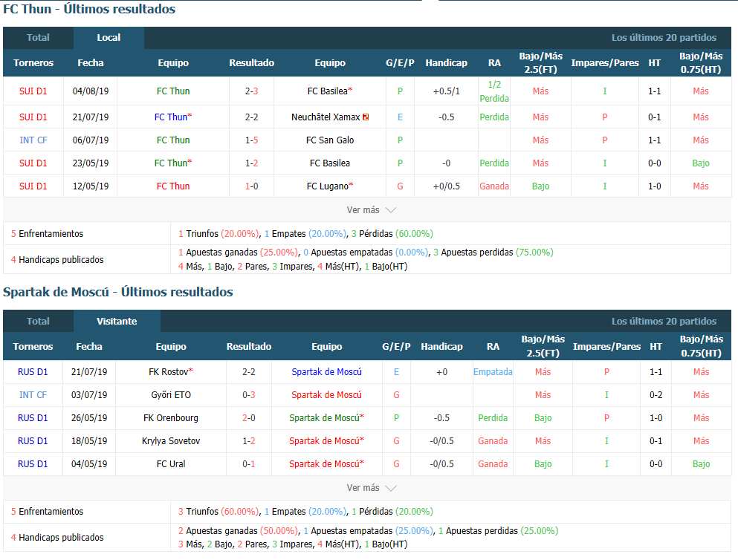The height and width of the screenshot is (560, 738).
Task: Click the 2-3 result against FC Basilea
Action: click(251, 91)
